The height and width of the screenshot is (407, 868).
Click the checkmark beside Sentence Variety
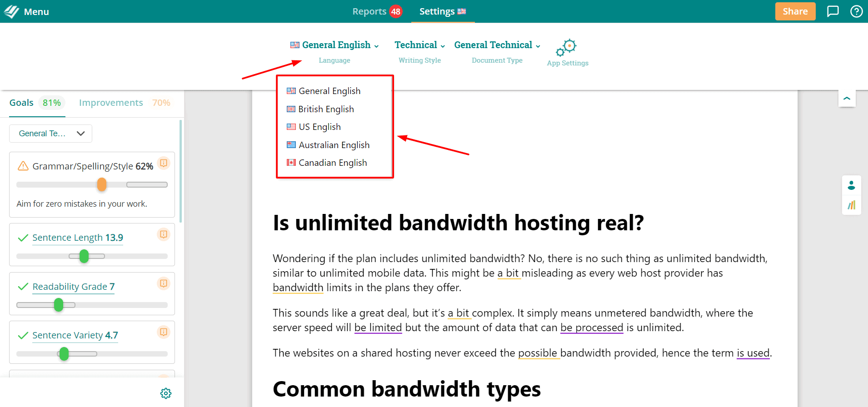pyautogui.click(x=23, y=335)
